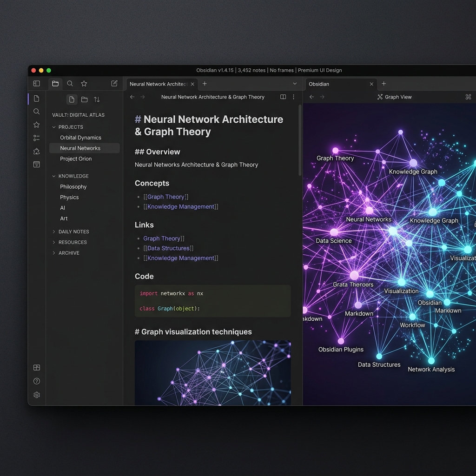Open the vault switcher icon near bottom ribbon
This screenshot has height=476, width=476.
(36, 368)
